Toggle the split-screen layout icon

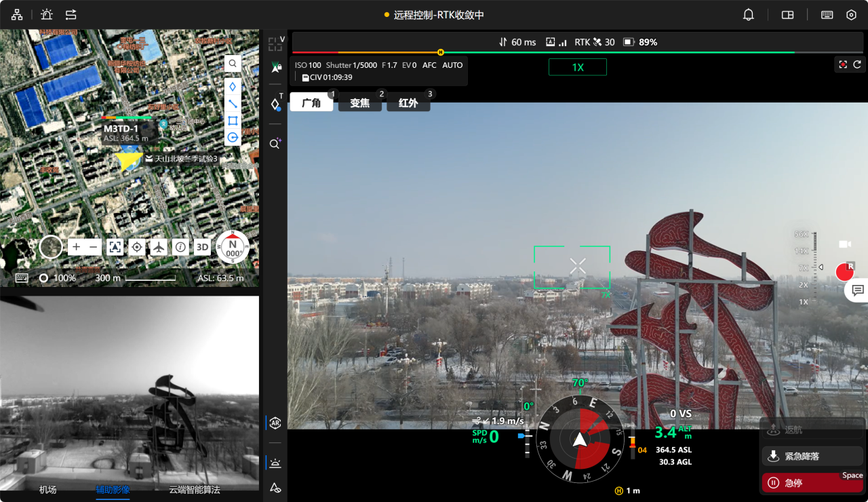787,15
